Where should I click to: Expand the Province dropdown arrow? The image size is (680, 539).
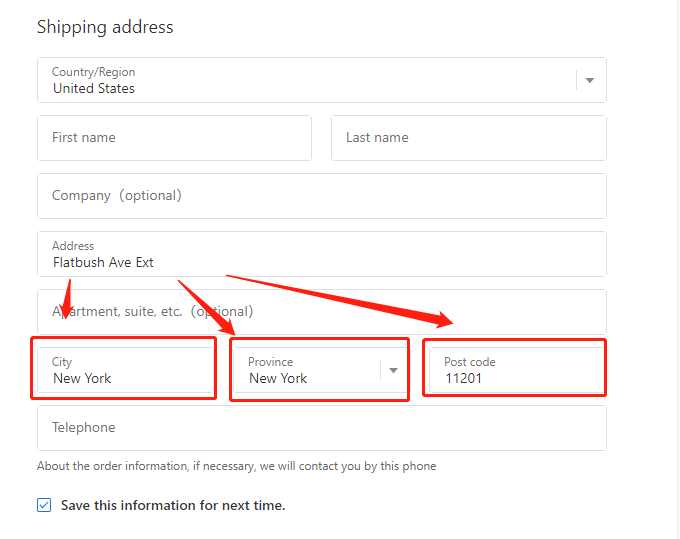coord(393,370)
